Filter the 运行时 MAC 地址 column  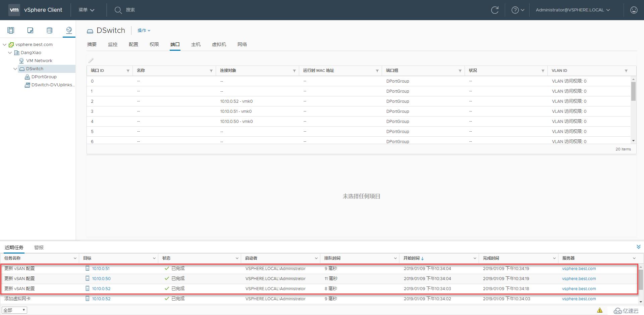coord(377,71)
